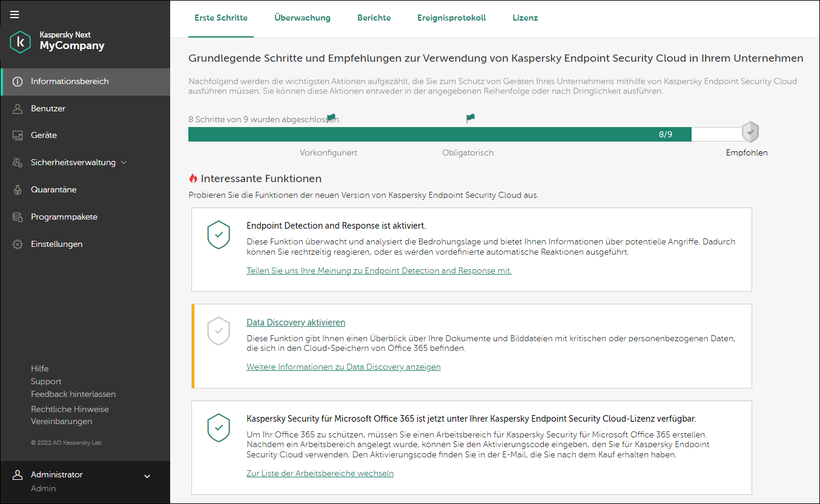Click the Obligatorisch stage label
The image size is (820, 504).
click(468, 153)
